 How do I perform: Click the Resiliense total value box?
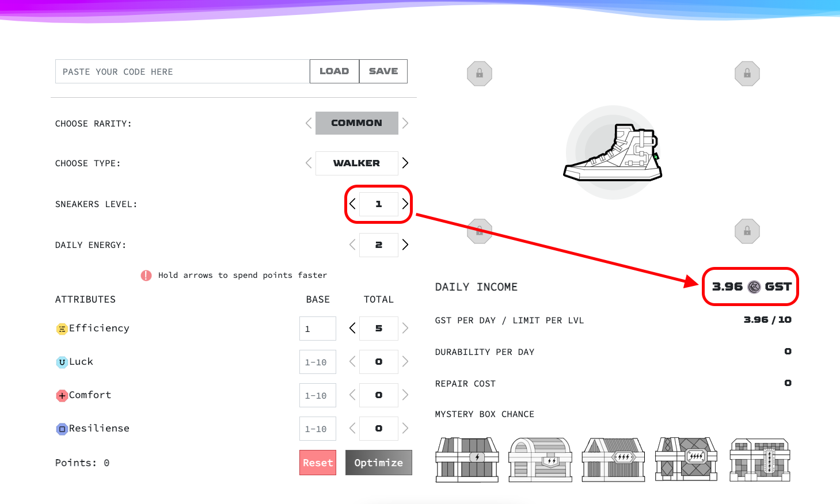pos(379,428)
